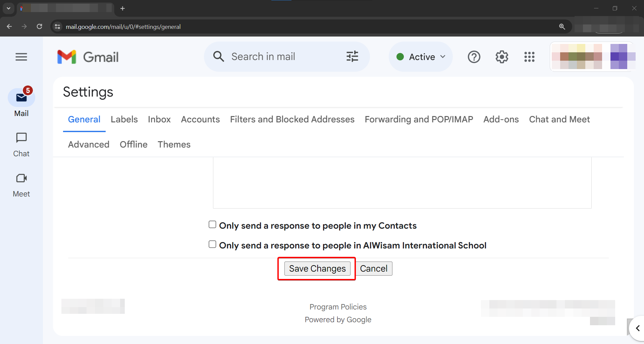Viewport: 644px width, 344px height.
Task: Expand the Active status dropdown
Action: [x=421, y=57]
